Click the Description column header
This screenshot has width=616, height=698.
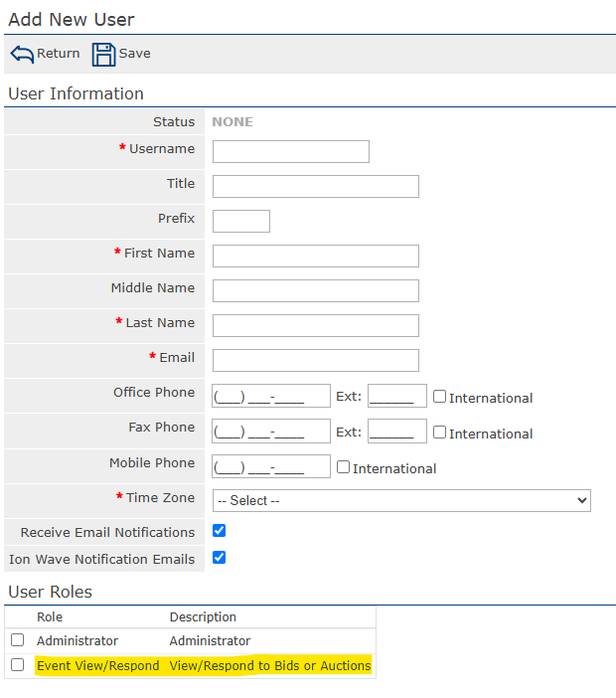(203, 617)
